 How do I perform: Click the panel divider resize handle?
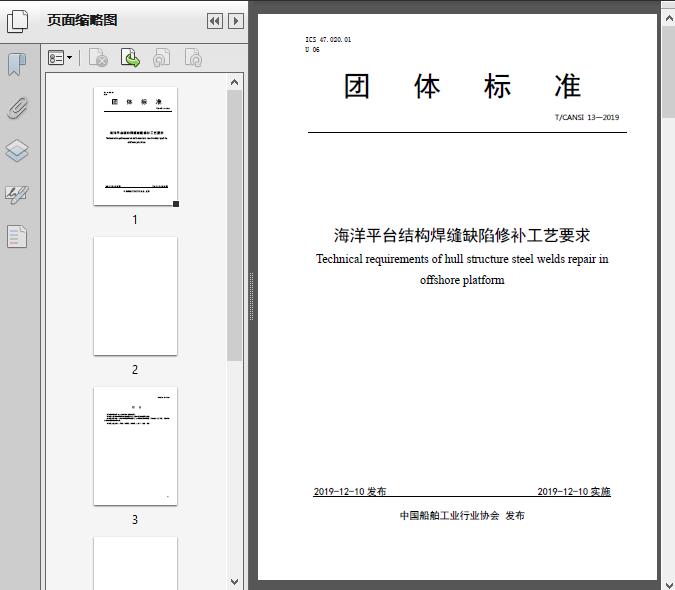(250, 297)
